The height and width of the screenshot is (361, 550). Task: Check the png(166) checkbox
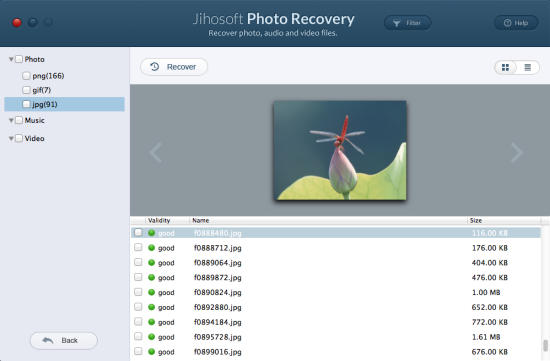pos(26,75)
